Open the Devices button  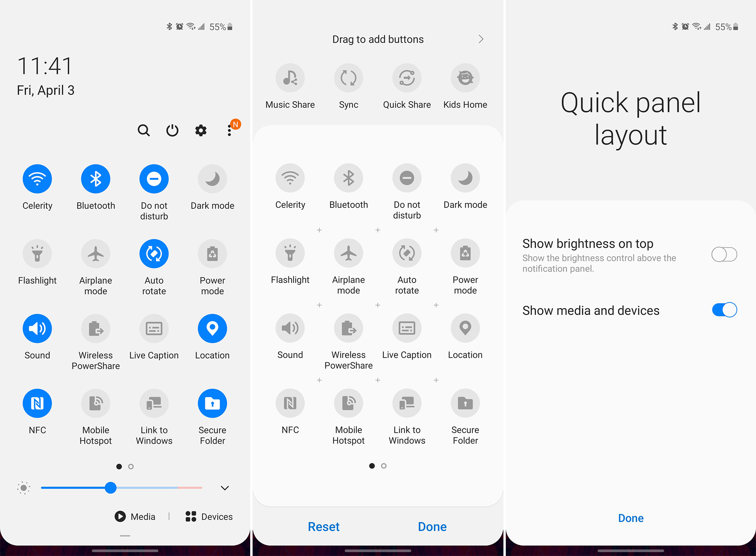209,516
